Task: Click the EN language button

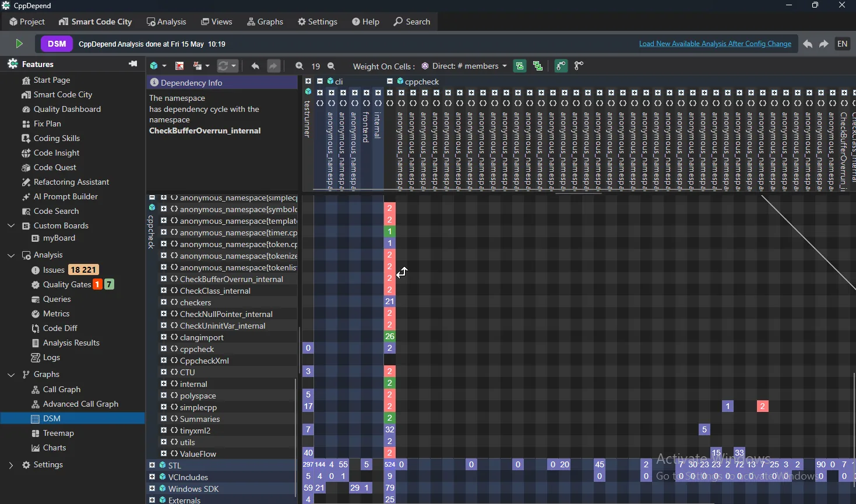Action: 843,44
